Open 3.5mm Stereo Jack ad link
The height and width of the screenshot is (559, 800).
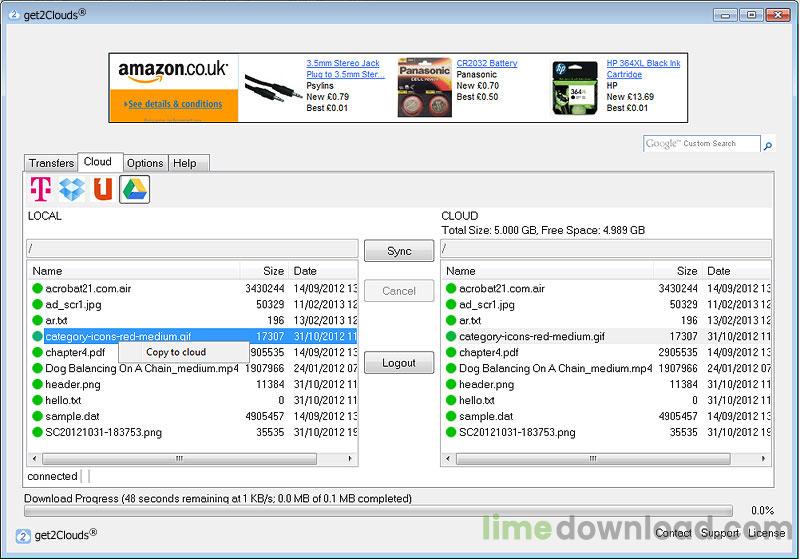345,69
